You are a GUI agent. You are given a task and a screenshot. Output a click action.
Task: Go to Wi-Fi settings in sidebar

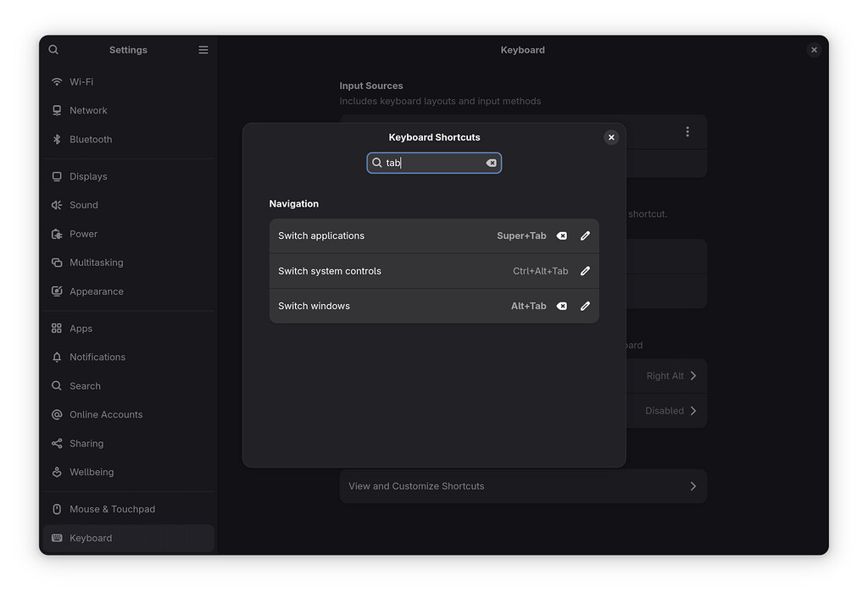click(81, 82)
